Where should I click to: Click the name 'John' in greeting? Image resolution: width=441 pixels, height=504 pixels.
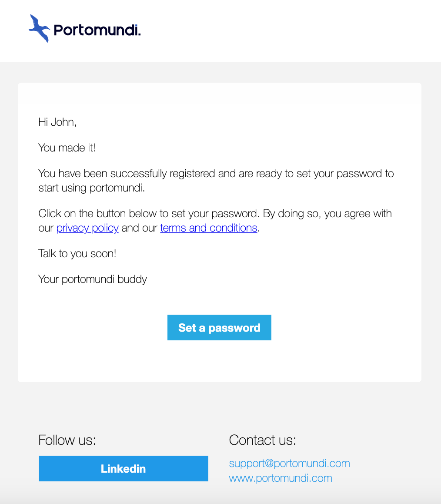tap(63, 122)
